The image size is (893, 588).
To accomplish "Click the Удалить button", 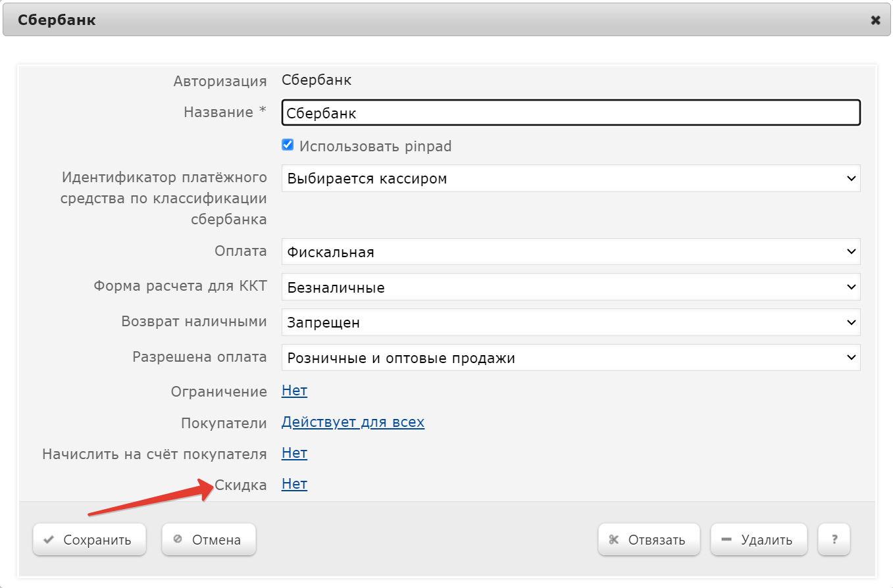I will pyautogui.click(x=759, y=540).
